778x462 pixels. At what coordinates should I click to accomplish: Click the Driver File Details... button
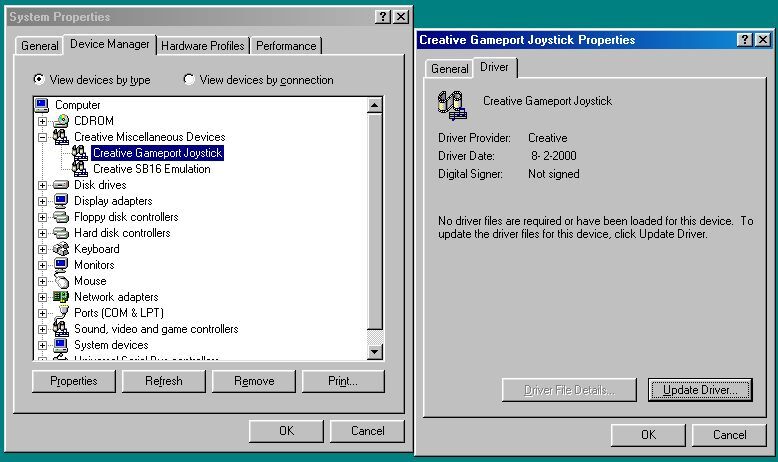coord(569,390)
